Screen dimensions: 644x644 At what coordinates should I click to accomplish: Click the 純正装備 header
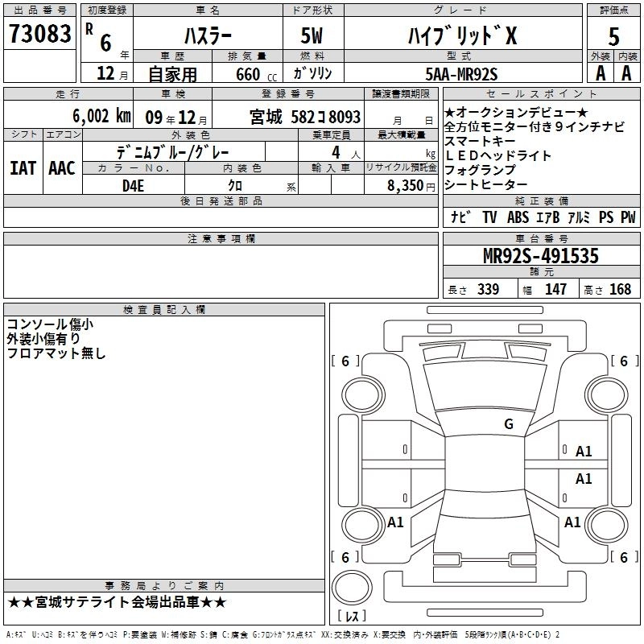tap(541, 200)
